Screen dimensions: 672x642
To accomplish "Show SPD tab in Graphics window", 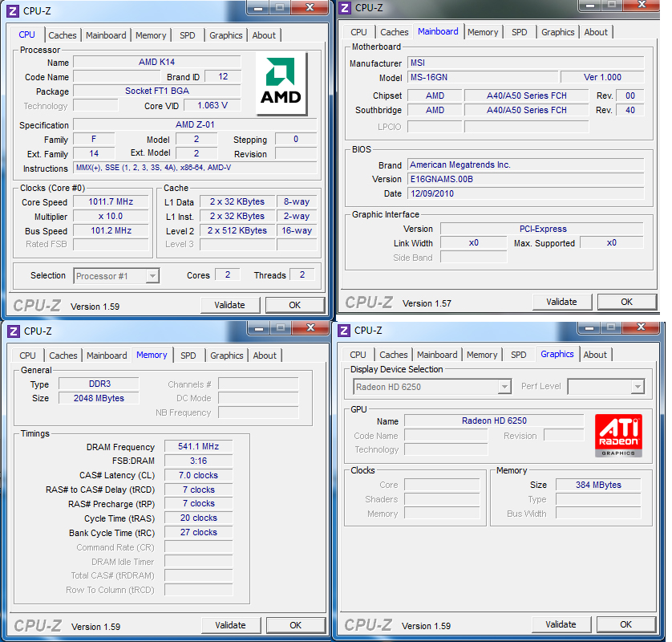I will tap(519, 355).
